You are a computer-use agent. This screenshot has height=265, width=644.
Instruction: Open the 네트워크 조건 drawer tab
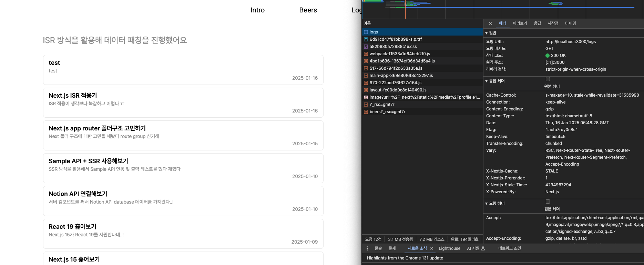(510, 248)
